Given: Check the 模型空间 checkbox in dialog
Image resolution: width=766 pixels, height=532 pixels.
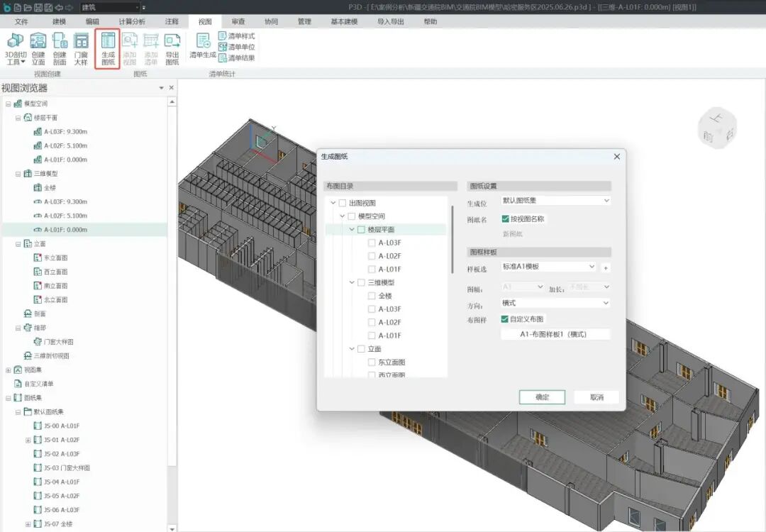Looking at the screenshot, I should (352, 216).
